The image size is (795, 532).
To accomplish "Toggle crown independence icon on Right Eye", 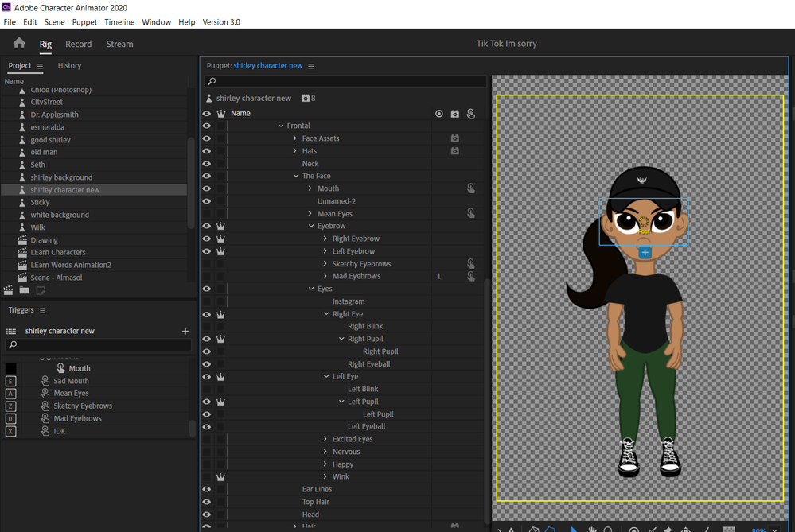I will click(x=220, y=314).
